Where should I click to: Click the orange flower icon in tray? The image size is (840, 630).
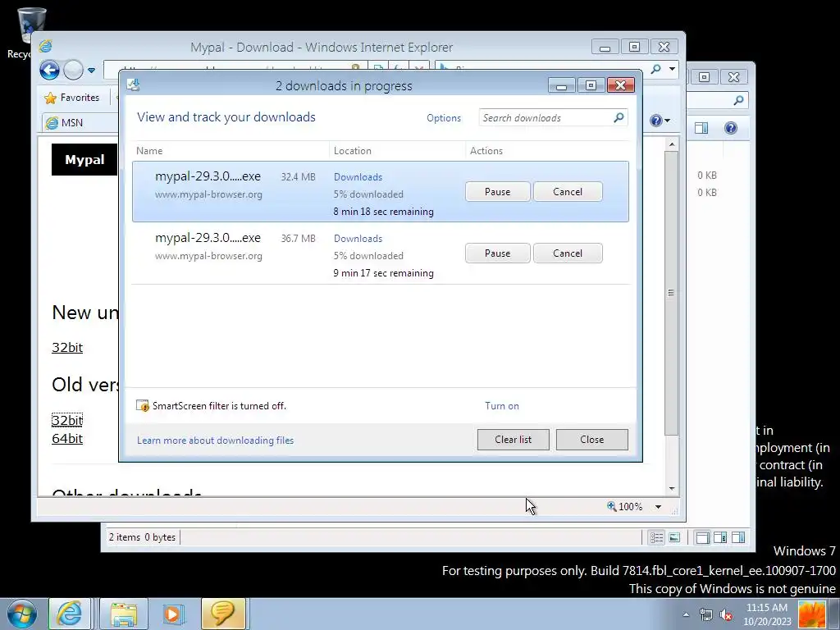click(811, 614)
